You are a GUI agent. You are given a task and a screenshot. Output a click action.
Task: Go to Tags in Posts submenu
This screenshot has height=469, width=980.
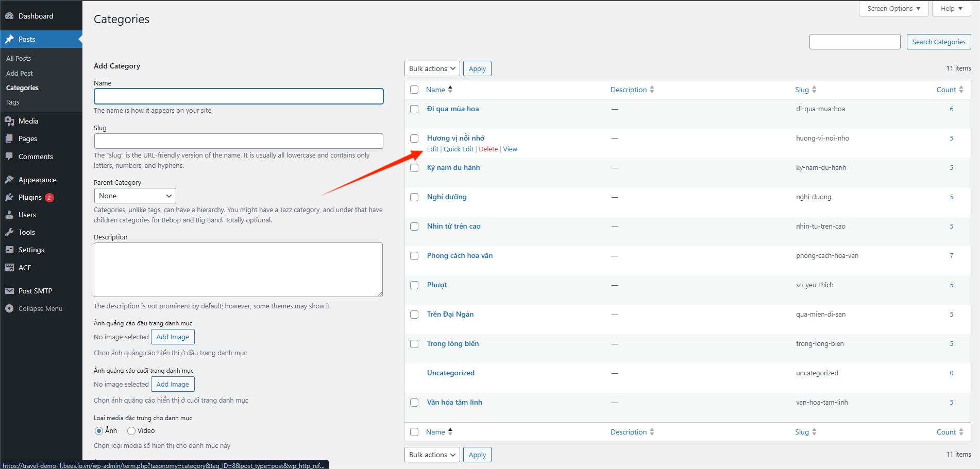(x=13, y=102)
